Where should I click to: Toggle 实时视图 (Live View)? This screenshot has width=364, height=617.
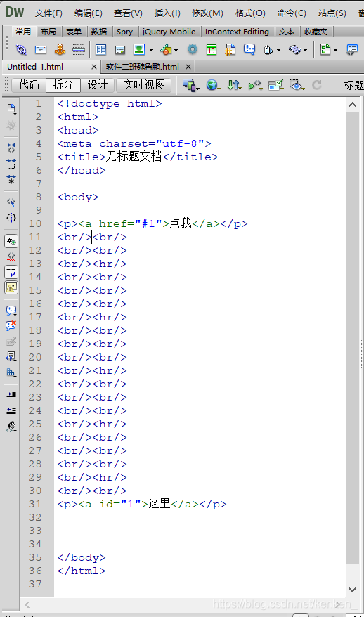143,84
